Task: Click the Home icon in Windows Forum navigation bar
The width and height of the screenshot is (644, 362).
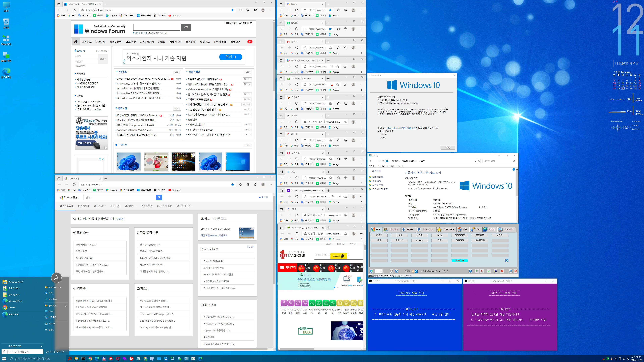Action: click(x=75, y=41)
